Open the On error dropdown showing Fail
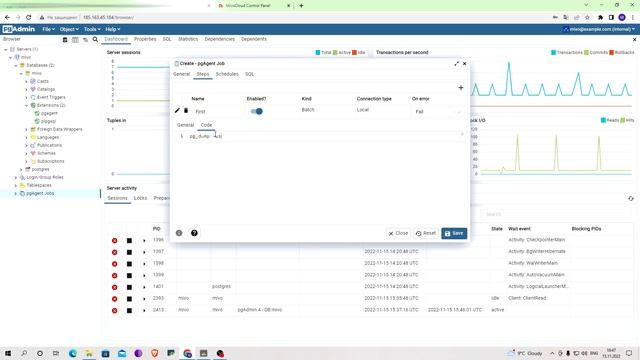The height and width of the screenshot is (360, 640). [437, 111]
